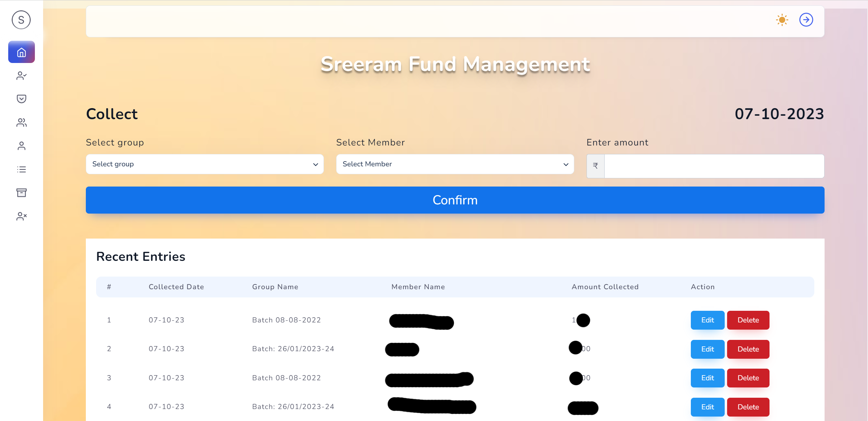
Task: Delete the last entry in Recent Entries
Action: click(x=748, y=407)
